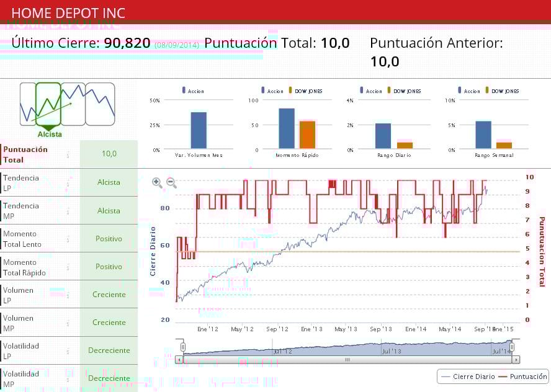Click the Rango Diario chart caption

pos(394,155)
